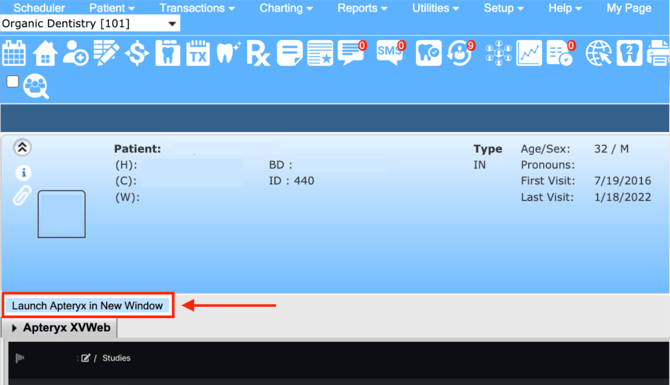Open the line graph analytics icon
The height and width of the screenshot is (385, 670).
(529, 53)
